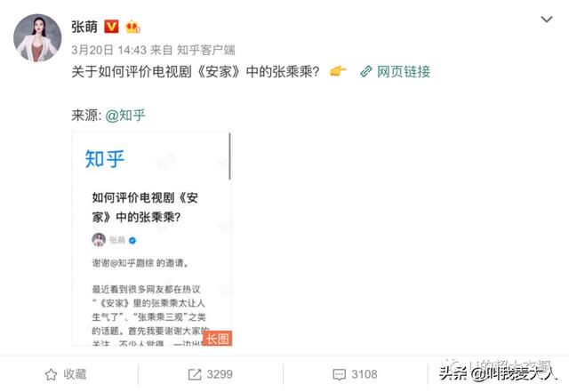The image size is (569, 392).
Task: Click the 长图 label badge
Action: [x=217, y=339]
